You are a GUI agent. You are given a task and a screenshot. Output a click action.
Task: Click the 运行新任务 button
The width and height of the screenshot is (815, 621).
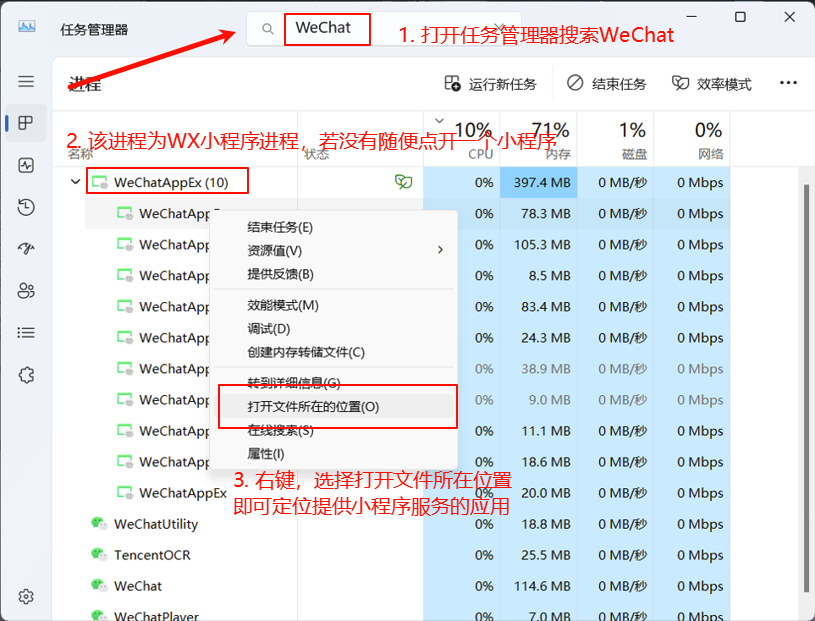coord(490,84)
